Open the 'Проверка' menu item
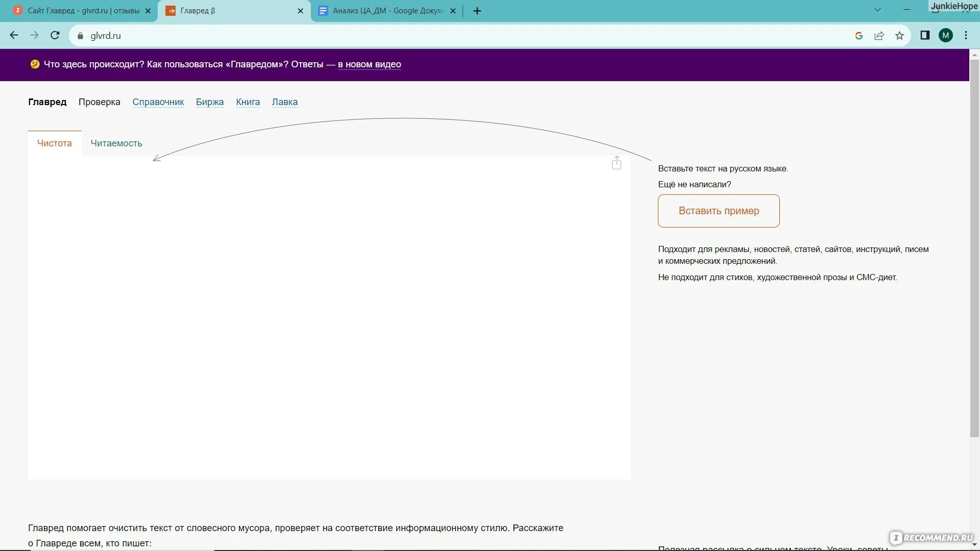Screen dimensions: 980x551 pyautogui.click(x=100, y=102)
